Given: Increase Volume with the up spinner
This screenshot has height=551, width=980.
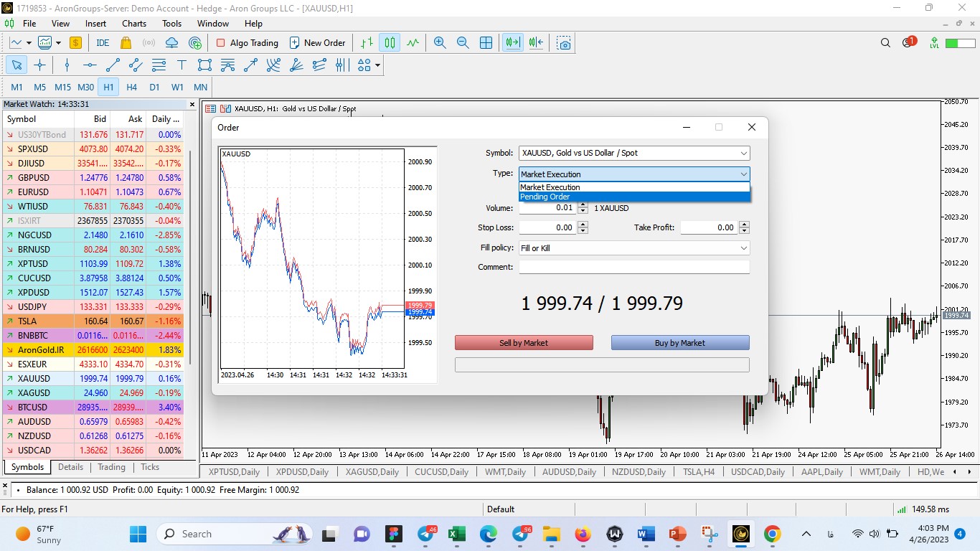Looking at the screenshot, I should point(583,205).
